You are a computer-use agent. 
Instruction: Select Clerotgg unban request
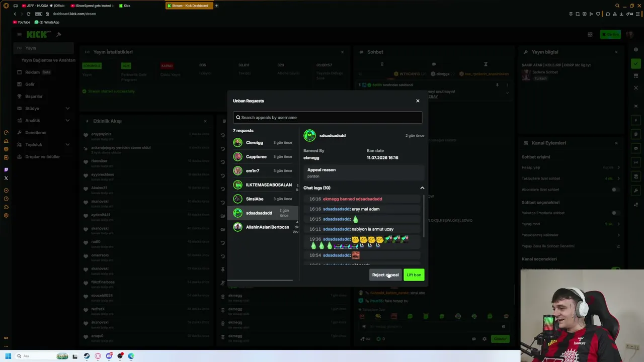pos(263,142)
